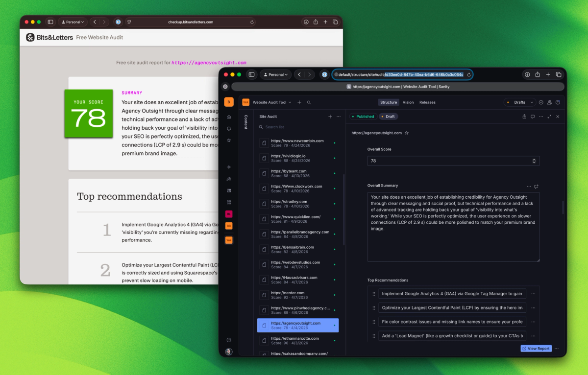This screenshot has height=375, width=588.
Task: Open document actions menu next to View Report
Action: tap(557, 349)
